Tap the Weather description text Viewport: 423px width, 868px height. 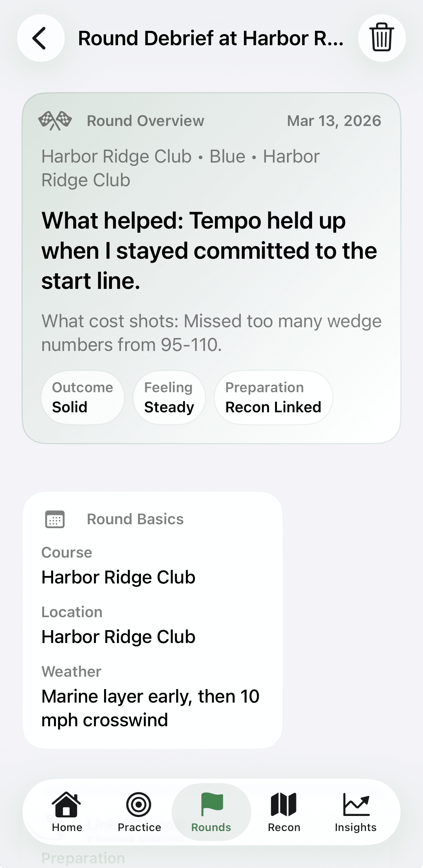(x=150, y=708)
